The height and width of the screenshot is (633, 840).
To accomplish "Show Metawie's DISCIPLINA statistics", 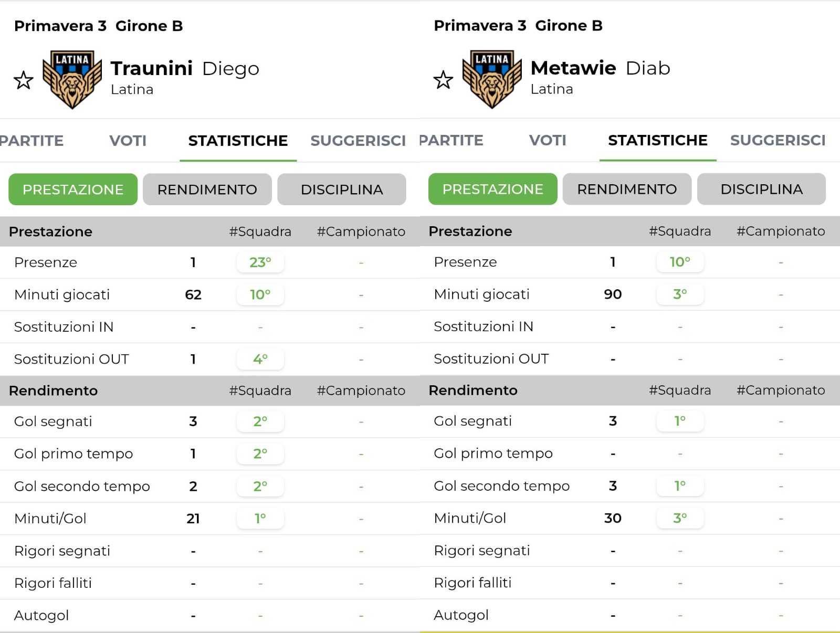I will click(761, 189).
